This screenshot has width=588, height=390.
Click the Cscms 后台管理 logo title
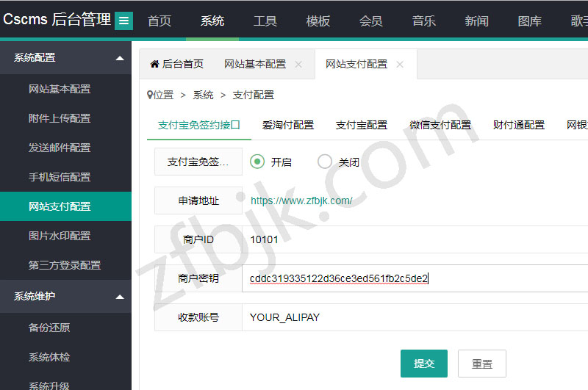point(57,20)
